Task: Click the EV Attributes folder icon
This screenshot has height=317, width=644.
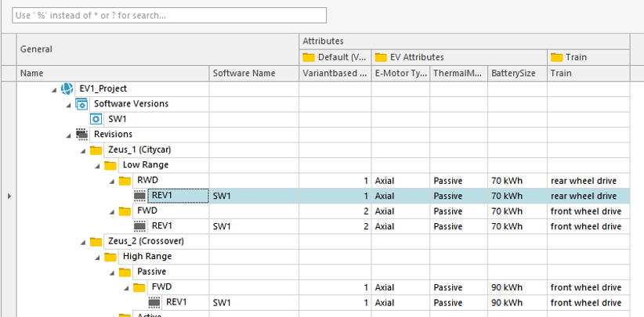Action: 381,57
